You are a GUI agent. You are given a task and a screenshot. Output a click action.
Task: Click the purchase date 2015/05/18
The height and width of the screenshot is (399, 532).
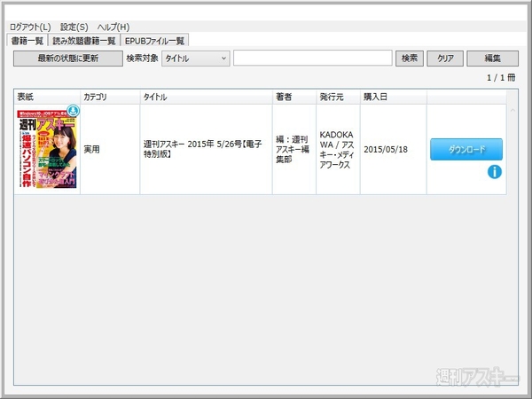386,149
